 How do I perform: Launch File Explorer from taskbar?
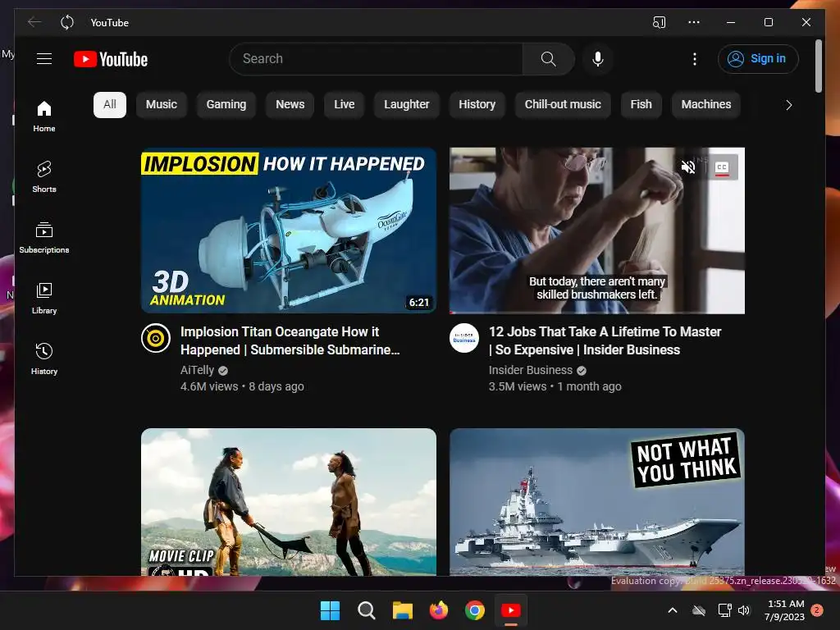(x=402, y=610)
